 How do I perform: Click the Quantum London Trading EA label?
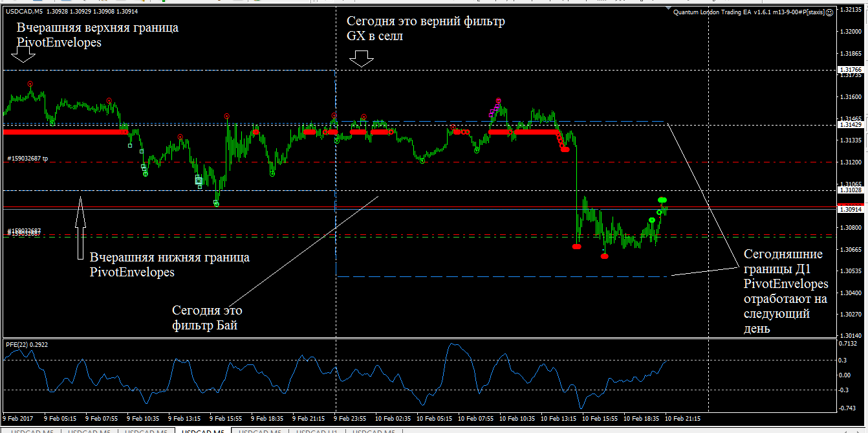(749, 12)
